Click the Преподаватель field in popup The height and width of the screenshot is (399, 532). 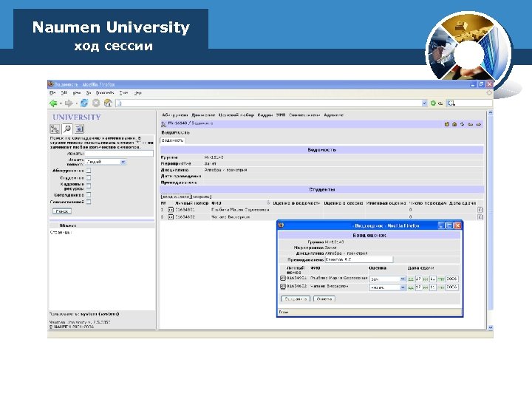[x=359, y=259]
